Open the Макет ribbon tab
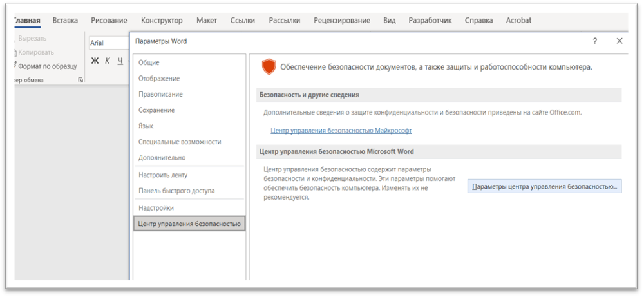Screen dimensions: 644x297 207,20
